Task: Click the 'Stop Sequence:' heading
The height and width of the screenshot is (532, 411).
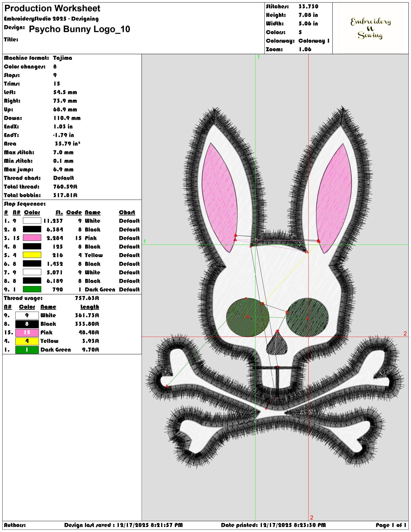Action: [25, 204]
